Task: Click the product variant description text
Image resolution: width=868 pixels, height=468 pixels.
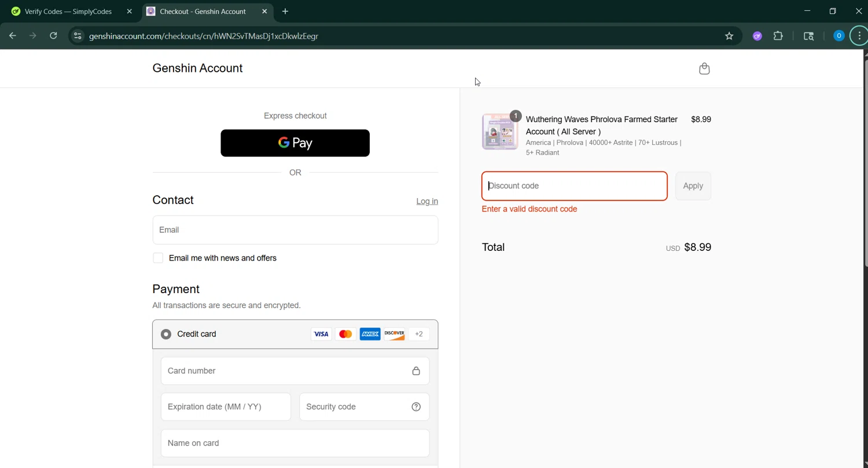Action: tap(604, 148)
